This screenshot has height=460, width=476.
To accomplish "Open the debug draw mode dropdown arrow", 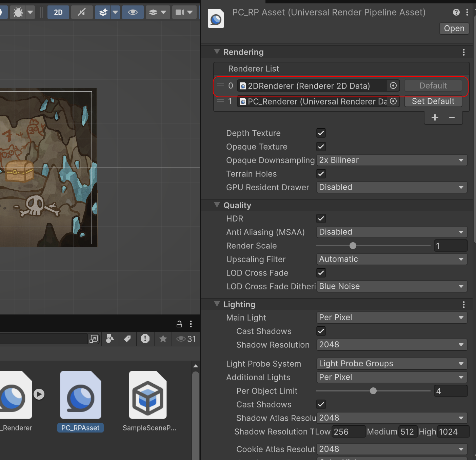I will (x=31, y=13).
